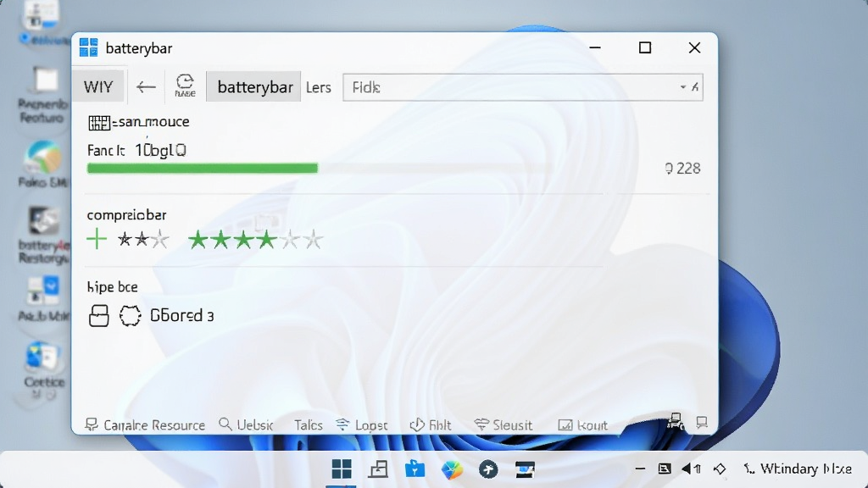Click the fourth green star
This screenshot has height=488, width=868.
266,240
